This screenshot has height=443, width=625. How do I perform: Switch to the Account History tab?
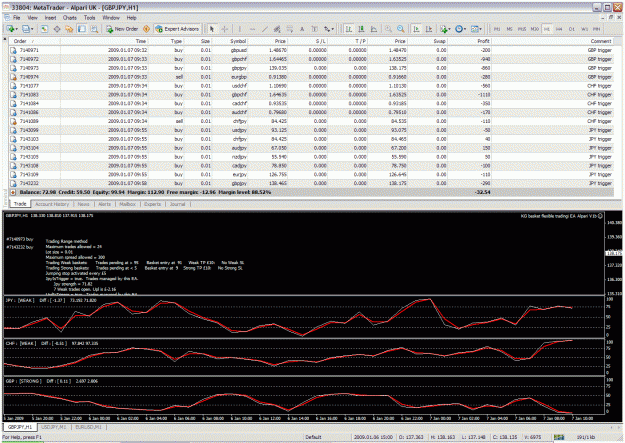click(x=52, y=204)
